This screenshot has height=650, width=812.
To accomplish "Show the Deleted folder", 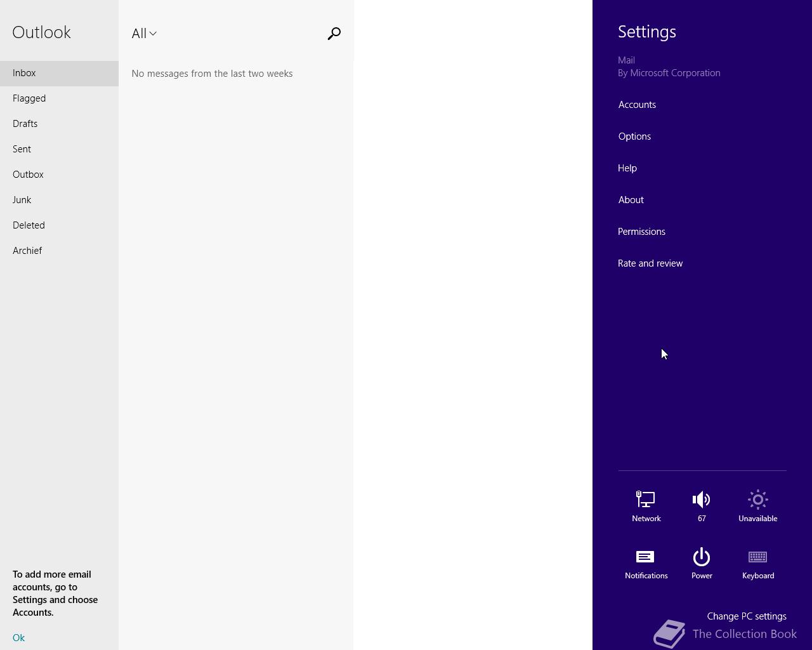I will [x=59, y=225].
